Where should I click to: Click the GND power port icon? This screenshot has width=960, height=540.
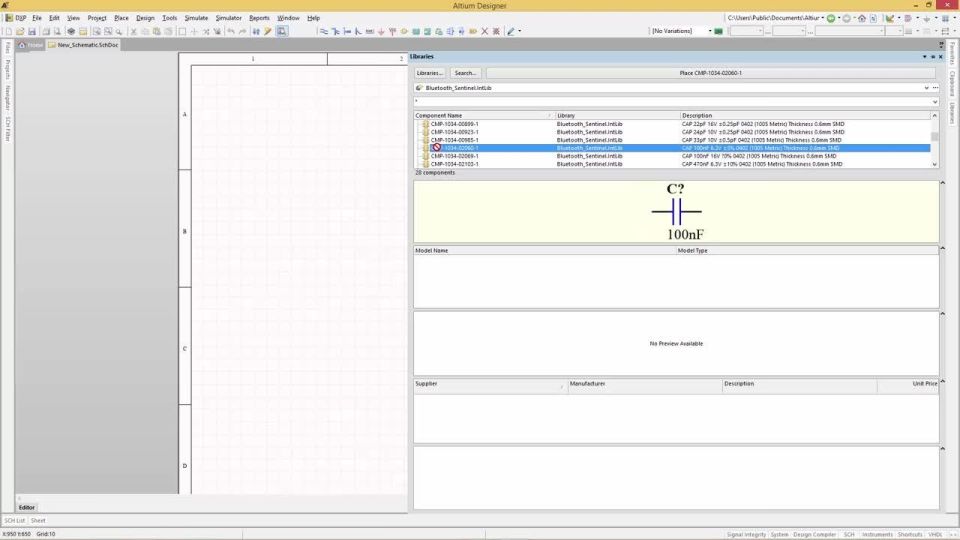pos(381,31)
